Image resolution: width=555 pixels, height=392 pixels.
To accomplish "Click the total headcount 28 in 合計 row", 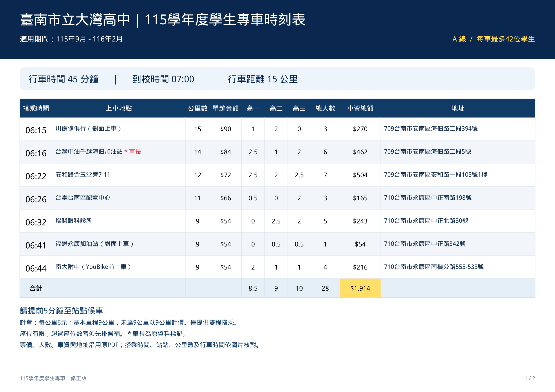I will (x=325, y=288).
